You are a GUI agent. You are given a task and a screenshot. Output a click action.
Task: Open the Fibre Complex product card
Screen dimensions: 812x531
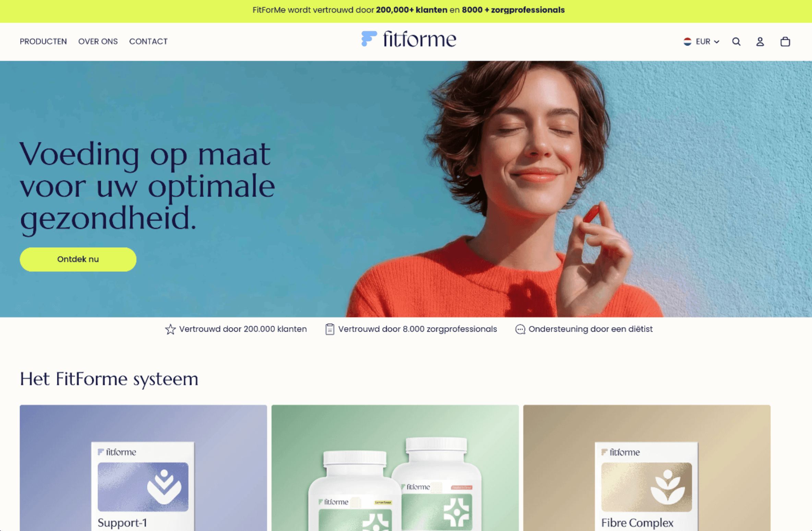646,468
